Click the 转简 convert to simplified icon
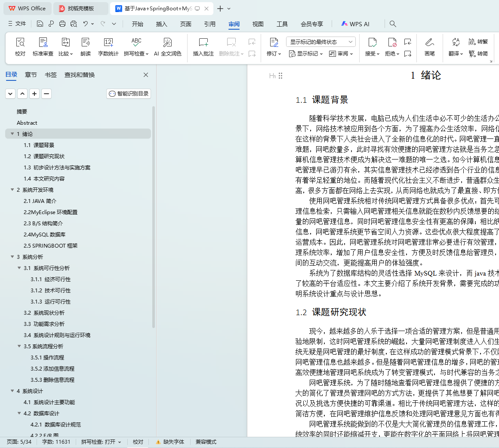Screen dimensions: 499x448 478,53
